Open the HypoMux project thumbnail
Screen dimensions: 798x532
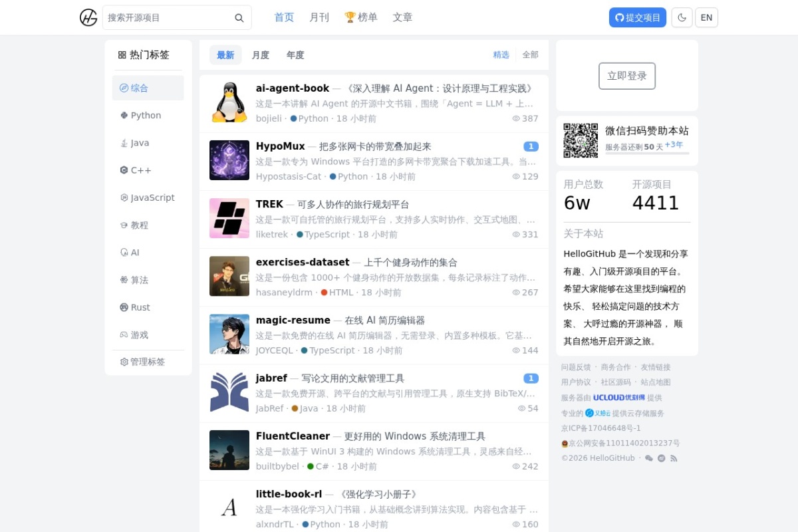[x=229, y=160]
